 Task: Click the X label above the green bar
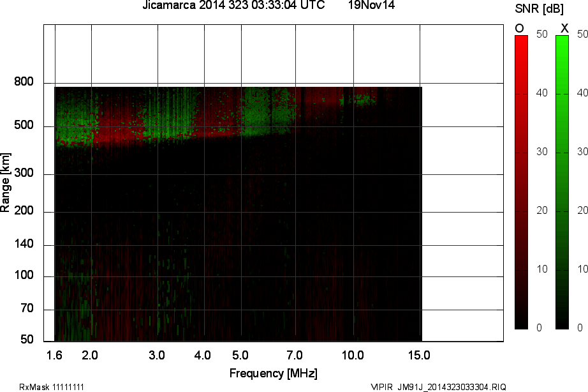(564, 28)
